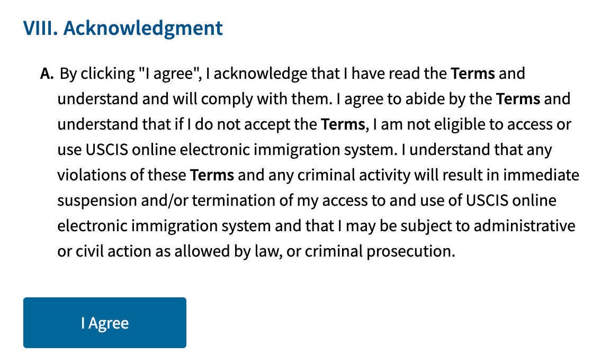Click bold "Terms" after "have read the"

[473, 74]
